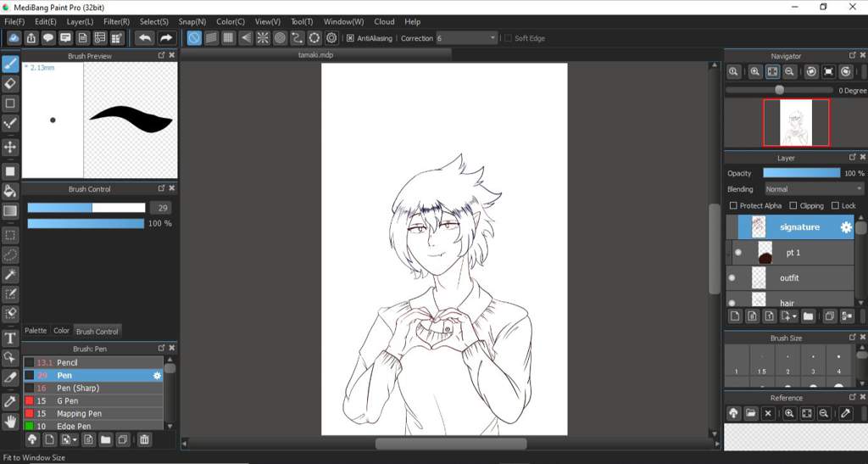
Task: Select the Hand tool
Action: pyautogui.click(x=10, y=422)
